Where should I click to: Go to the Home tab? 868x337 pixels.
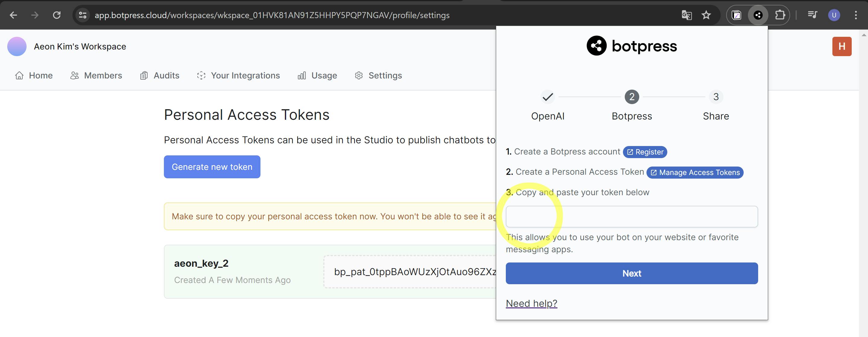34,75
